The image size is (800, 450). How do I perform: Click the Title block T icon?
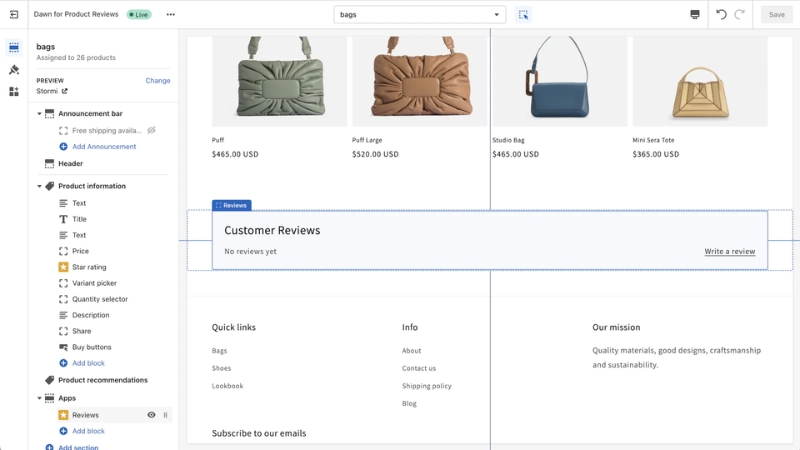63,219
